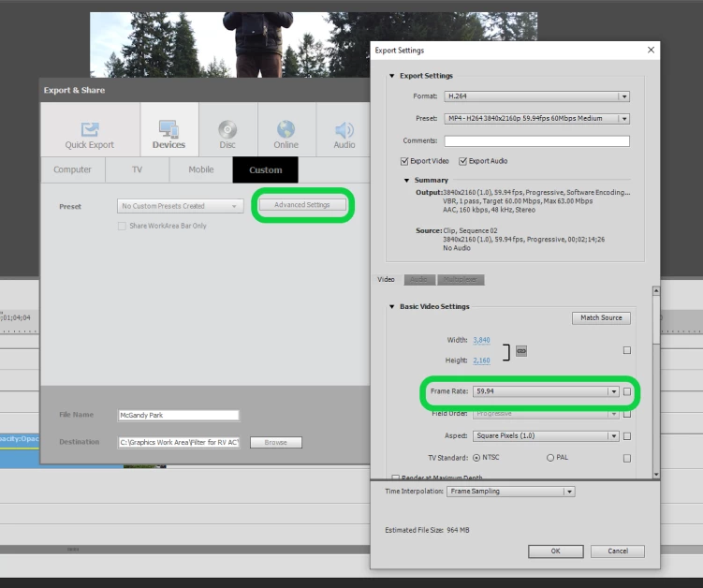This screenshot has height=588, width=703.
Task: Open the export Preset MP4 dropdown
Action: tap(536, 118)
